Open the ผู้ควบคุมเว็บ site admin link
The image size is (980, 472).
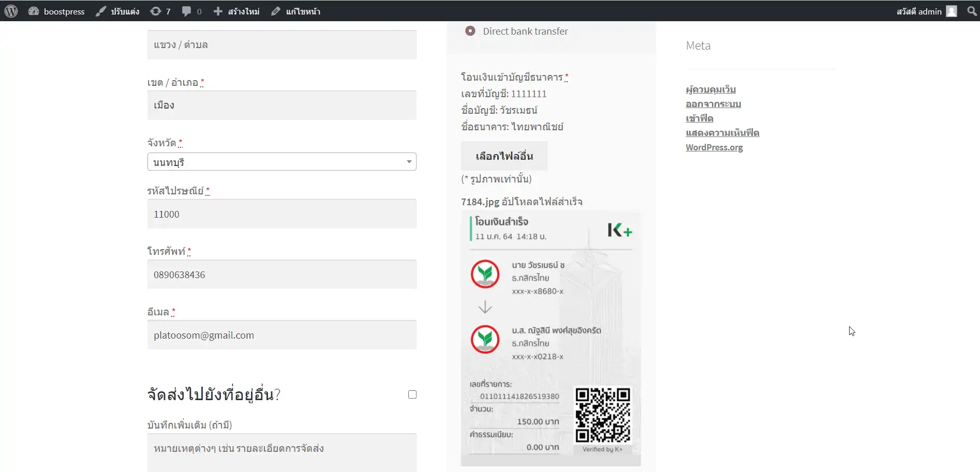click(710, 89)
